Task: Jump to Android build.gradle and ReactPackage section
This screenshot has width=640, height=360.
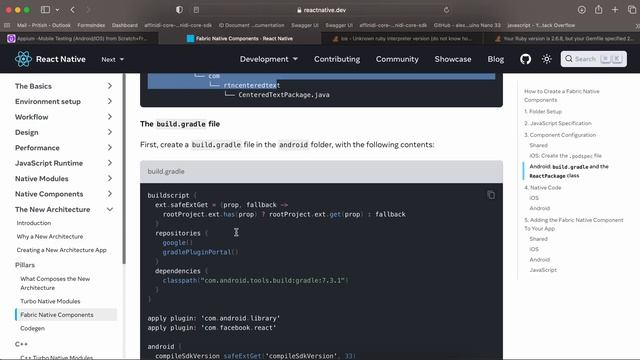Action: pos(569,171)
